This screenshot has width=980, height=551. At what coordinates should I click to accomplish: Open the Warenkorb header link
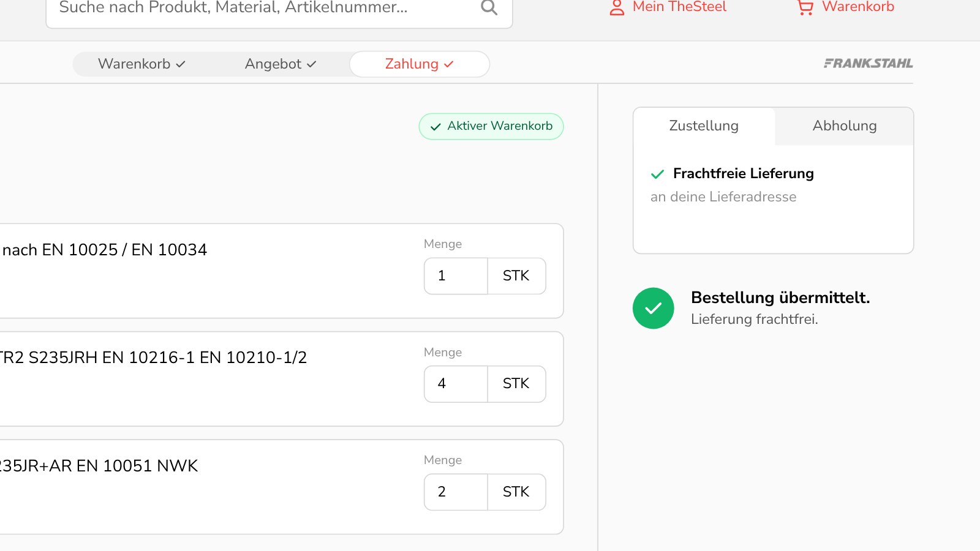(x=858, y=7)
